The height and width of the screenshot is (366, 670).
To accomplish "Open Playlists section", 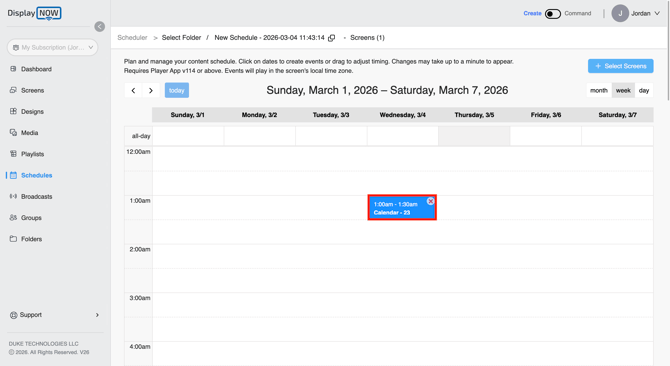I will (x=32, y=154).
